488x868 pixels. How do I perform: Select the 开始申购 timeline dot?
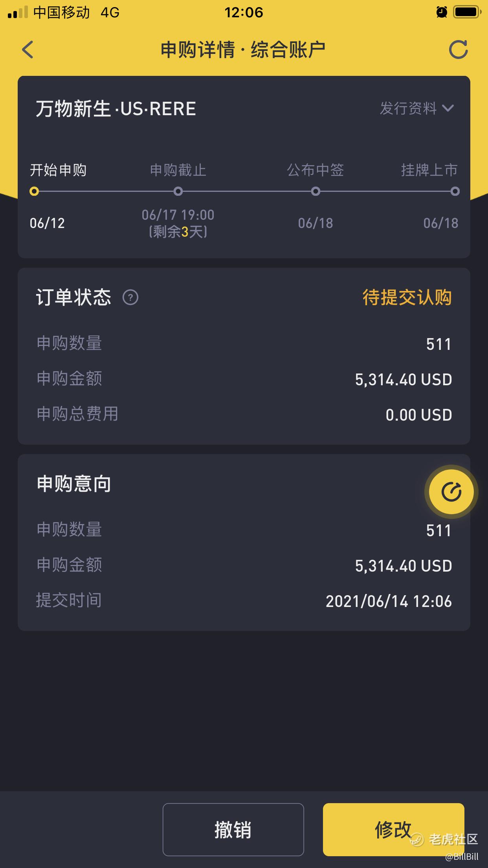tap(34, 191)
